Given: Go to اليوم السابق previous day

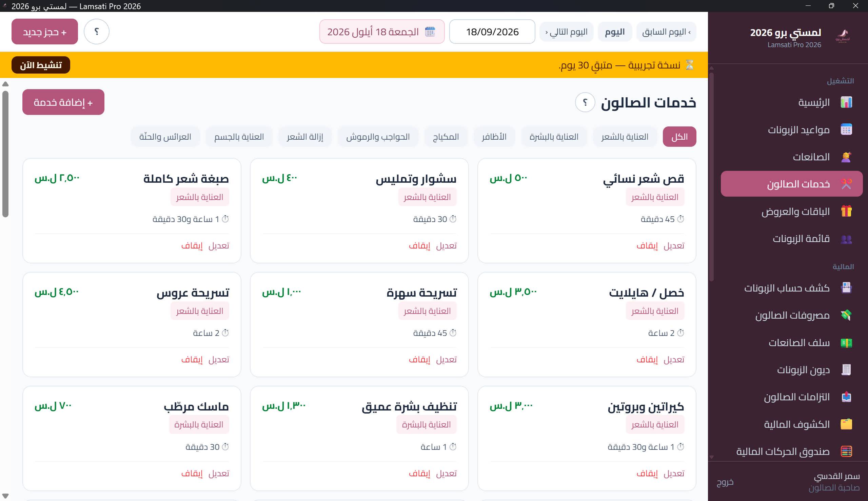Looking at the screenshot, I should pyautogui.click(x=666, y=32).
